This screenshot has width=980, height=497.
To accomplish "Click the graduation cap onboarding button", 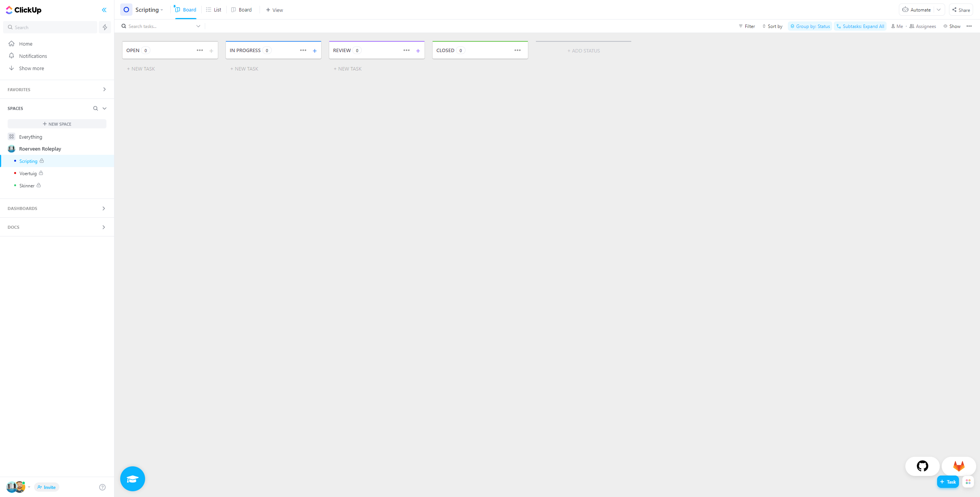I will click(x=132, y=479).
